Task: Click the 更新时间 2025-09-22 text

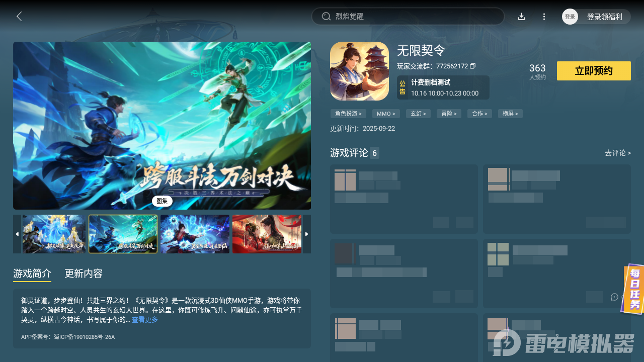Action: tap(362, 129)
